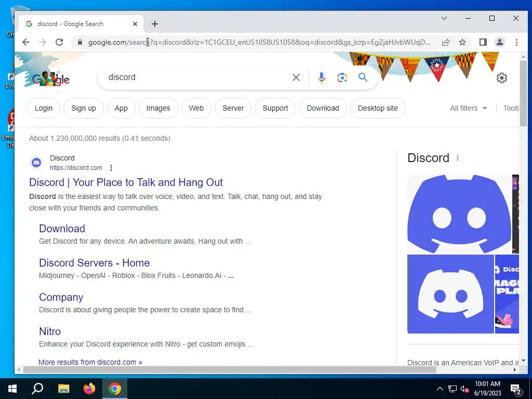Select the Download filter chip
This screenshot has width=532, height=399.
(323, 108)
